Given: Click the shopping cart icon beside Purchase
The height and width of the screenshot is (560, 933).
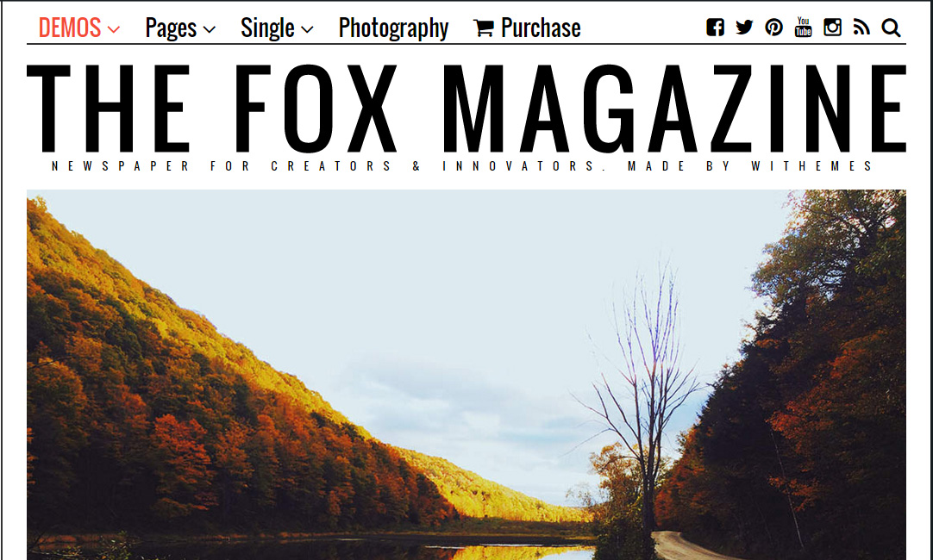Looking at the screenshot, I should click(483, 28).
